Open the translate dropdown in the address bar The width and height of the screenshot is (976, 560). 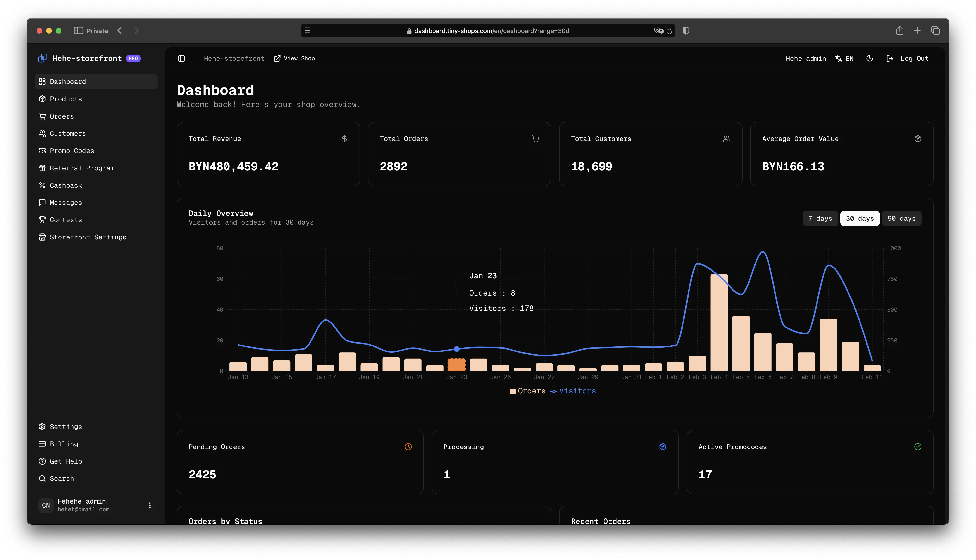(659, 31)
